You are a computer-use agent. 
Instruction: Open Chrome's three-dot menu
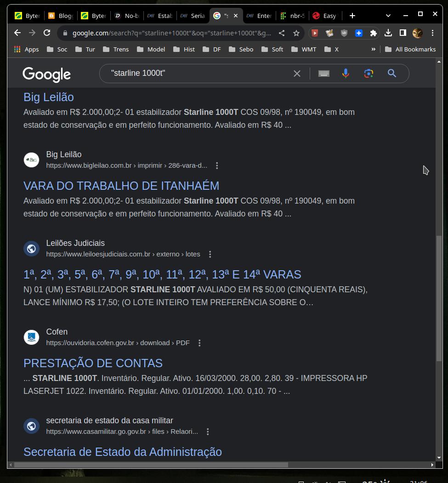[432, 33]
